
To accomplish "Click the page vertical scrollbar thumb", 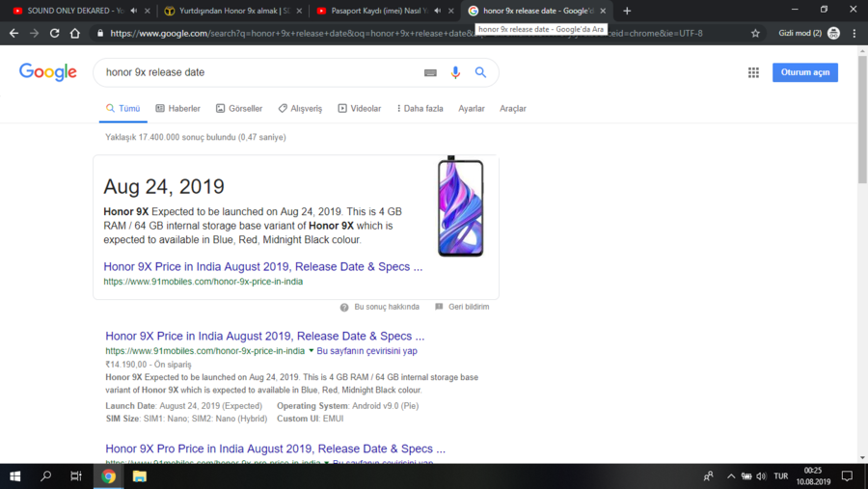I will point(862,119).
